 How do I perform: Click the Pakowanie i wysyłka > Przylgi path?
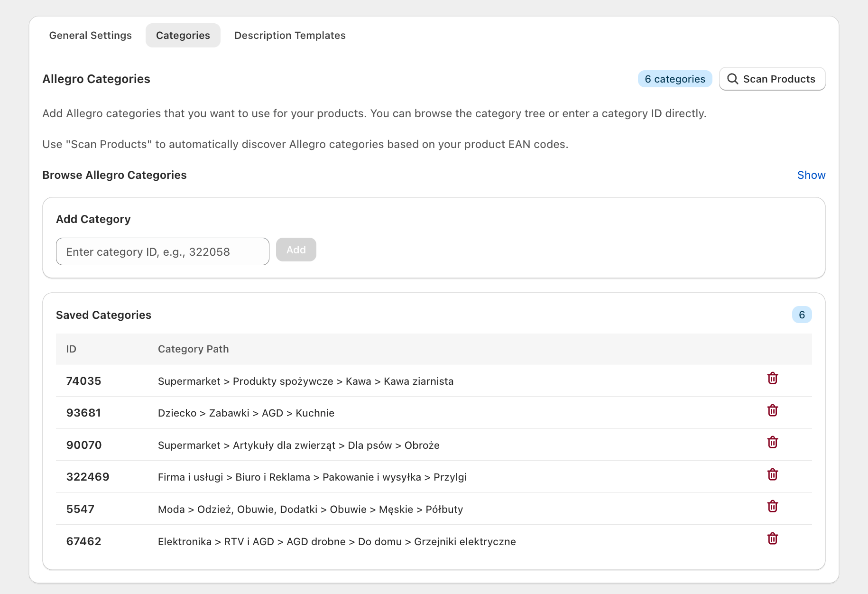(313, 477)
